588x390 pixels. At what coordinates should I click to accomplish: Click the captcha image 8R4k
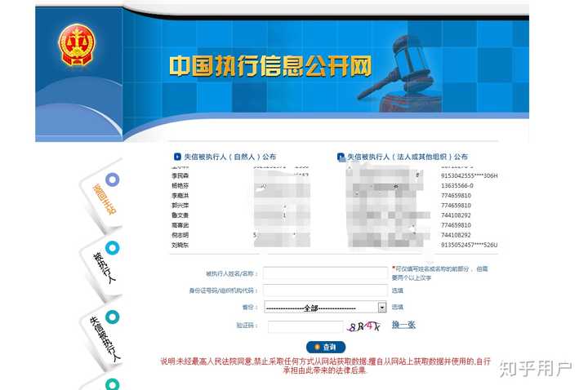(x=364, y=326)
